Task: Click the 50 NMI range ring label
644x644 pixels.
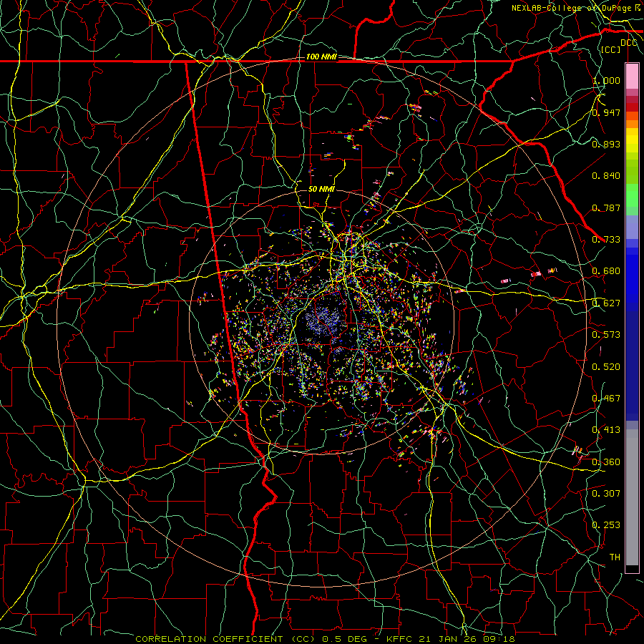Action: coord(321,189)
